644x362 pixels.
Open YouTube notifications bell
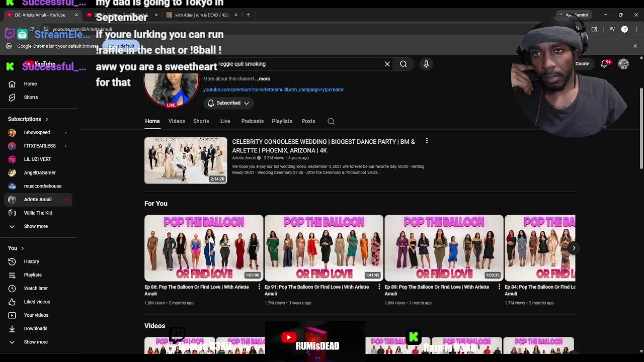(x=605, y=64)
